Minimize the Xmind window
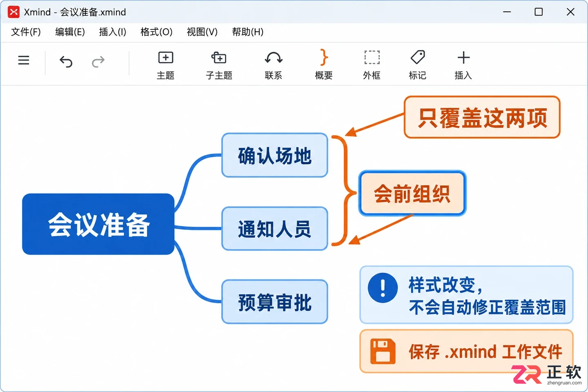The image size is (588, 392). [x=507, y=12]
